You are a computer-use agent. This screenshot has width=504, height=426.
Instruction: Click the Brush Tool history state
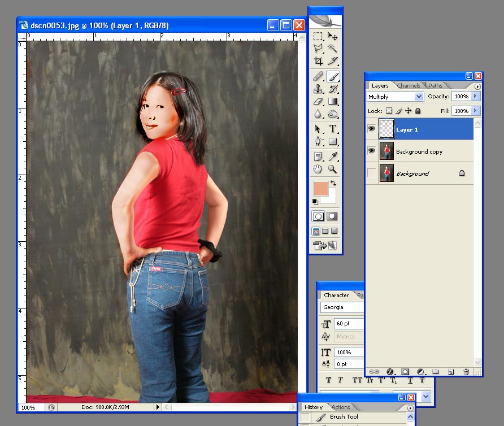pyautogui.click(x=344, y=417)
